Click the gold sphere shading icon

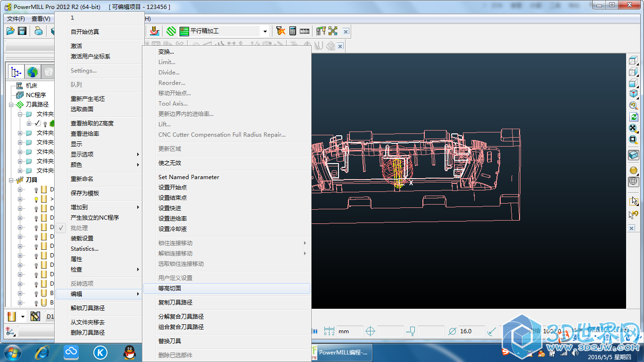(x=633, y=170)
